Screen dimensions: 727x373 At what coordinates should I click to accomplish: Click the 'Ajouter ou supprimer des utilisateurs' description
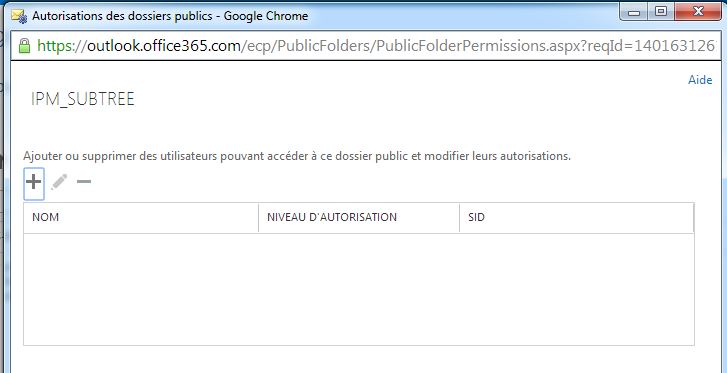(297, 156)
